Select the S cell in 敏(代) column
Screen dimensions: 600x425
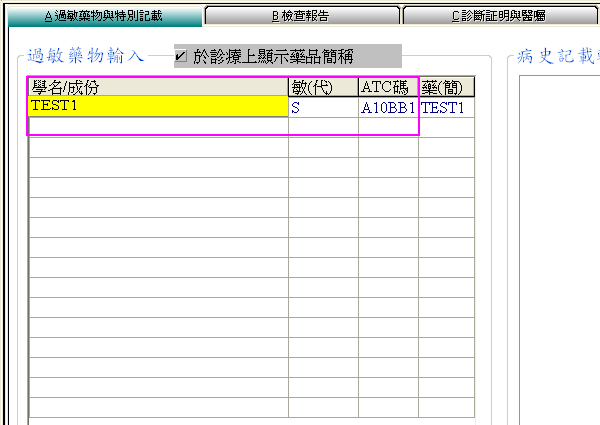click(x=323, y=107)
